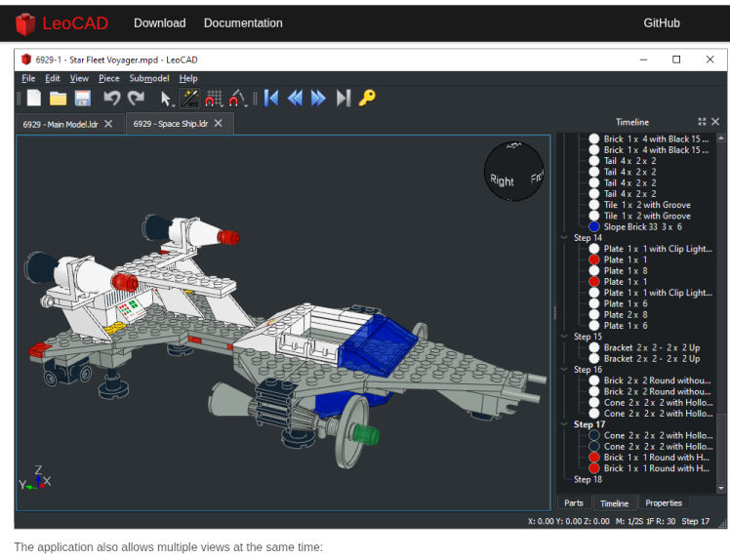The image size is (730, 560).
Task: Click the New Model toolbar icon
Action: 34,98
